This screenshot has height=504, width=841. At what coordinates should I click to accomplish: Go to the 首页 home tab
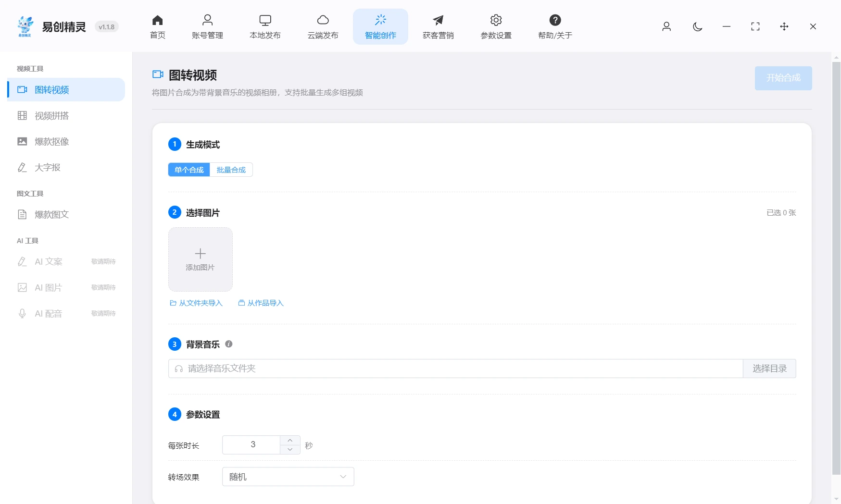coord(157,27)
